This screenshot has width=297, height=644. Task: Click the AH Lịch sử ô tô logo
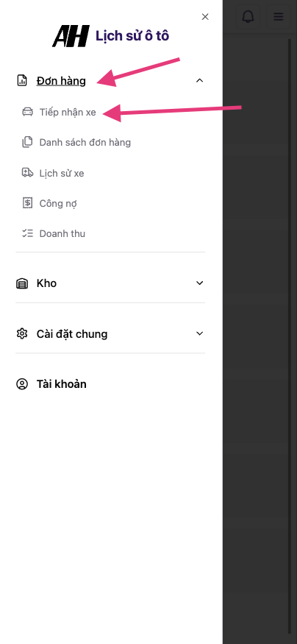pyautogui.click(x=111, y=36)
